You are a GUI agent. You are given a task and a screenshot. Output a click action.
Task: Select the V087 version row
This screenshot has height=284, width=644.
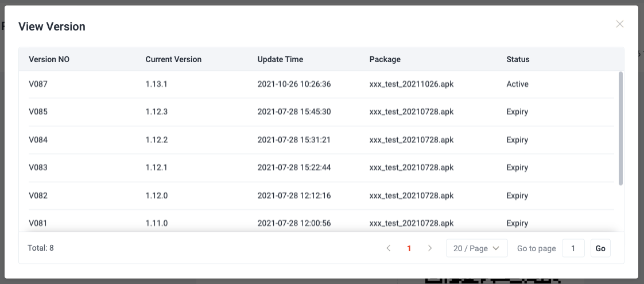(x=321, y=84)
